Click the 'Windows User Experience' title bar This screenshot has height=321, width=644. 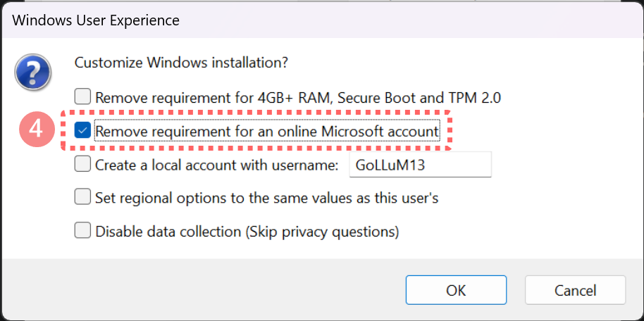tap(97, 20)
